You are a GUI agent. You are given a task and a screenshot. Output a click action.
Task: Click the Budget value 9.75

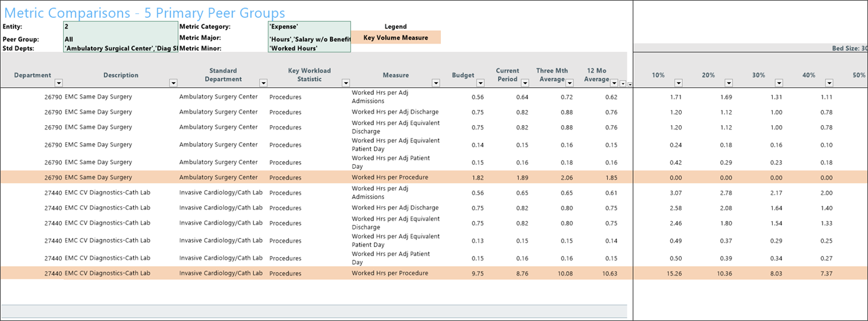click(x=478, y=274)
